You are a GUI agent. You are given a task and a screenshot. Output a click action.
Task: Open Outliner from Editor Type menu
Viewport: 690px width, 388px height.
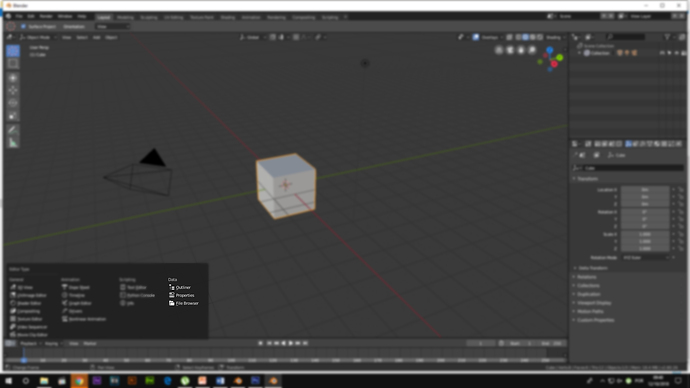pos(180,287)
